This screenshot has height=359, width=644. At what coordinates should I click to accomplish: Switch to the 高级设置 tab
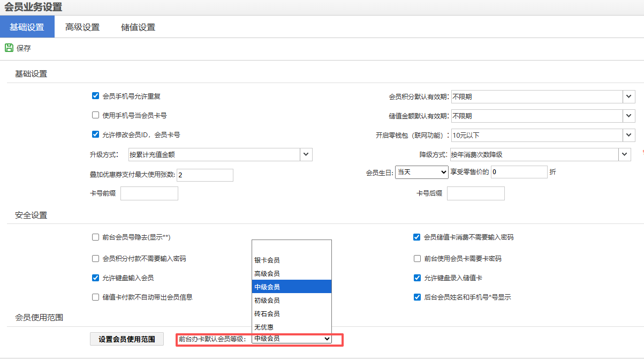point(82,27)
